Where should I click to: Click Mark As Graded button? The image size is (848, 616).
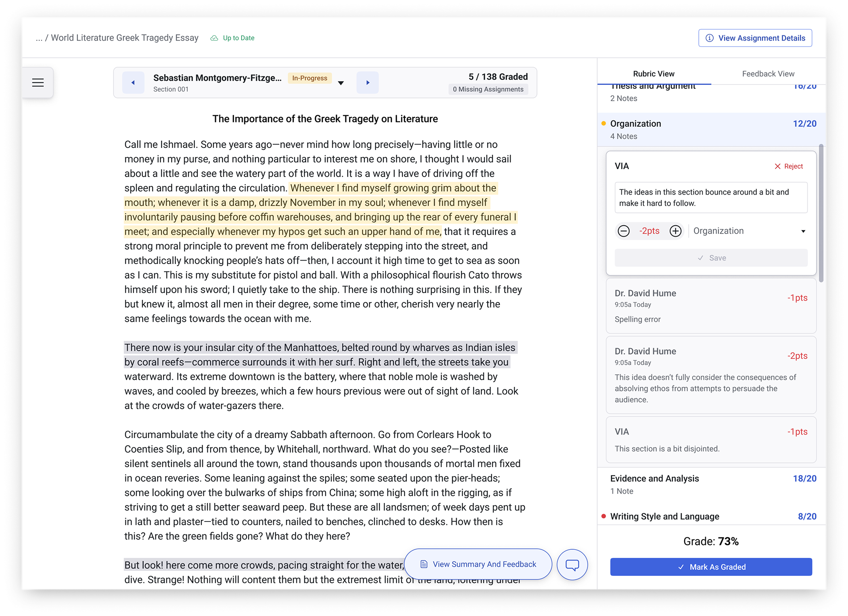pyautogui.click(x=711, y=567)
